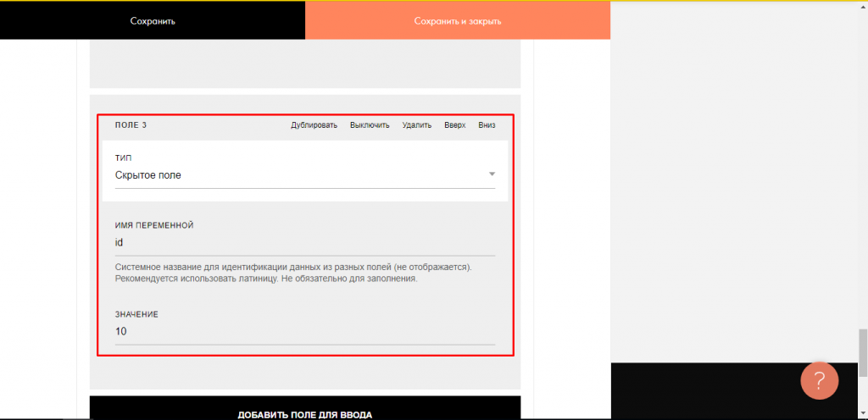Move field 3 up with Вверх
The height and width of the screenshot is (420, 868).
point(455,125)
